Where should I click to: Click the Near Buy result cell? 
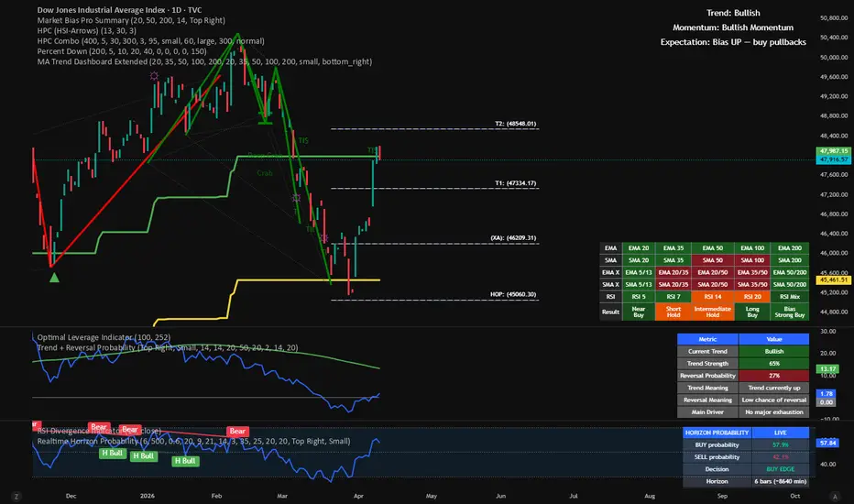pyautogui.click(x=639, y=312)
